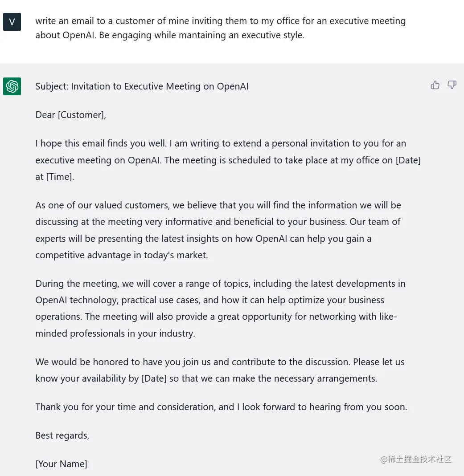This screenshot has height=476, width=464.
Task: Click the [Customer] placeholder in the greeting
Action: (81, 115)
